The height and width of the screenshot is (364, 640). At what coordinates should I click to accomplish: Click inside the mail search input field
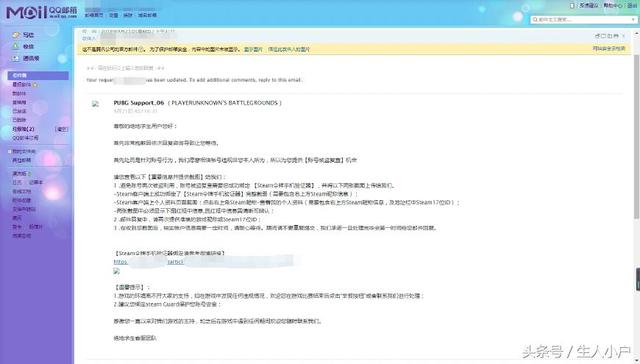(x=584, y=20)
